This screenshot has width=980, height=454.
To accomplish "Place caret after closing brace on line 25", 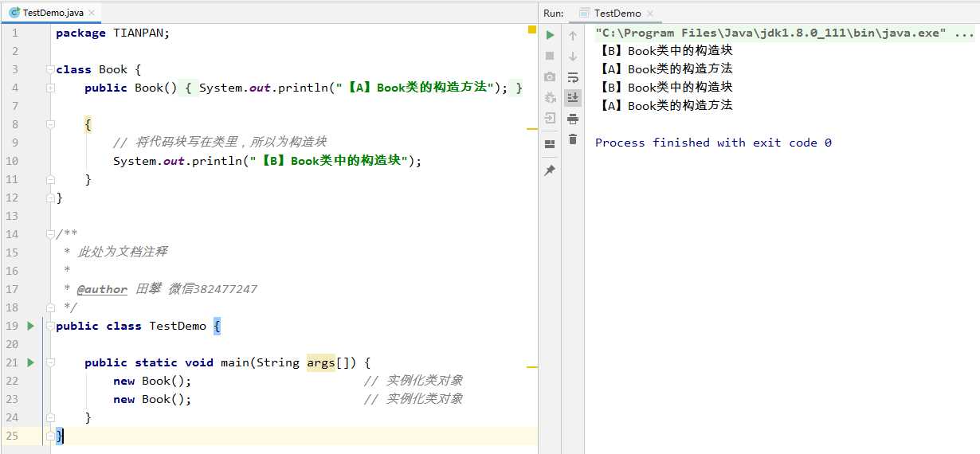I will (x=65, y=436).
